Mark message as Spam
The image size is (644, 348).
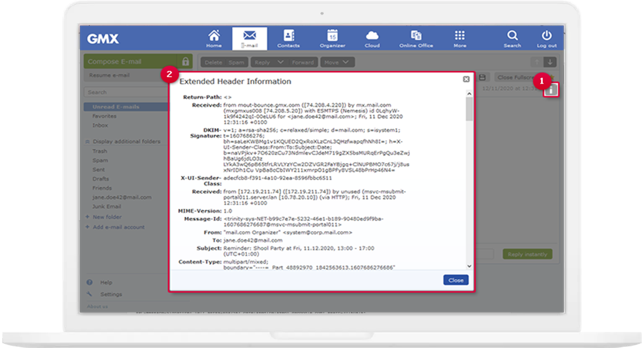[236, 62]
